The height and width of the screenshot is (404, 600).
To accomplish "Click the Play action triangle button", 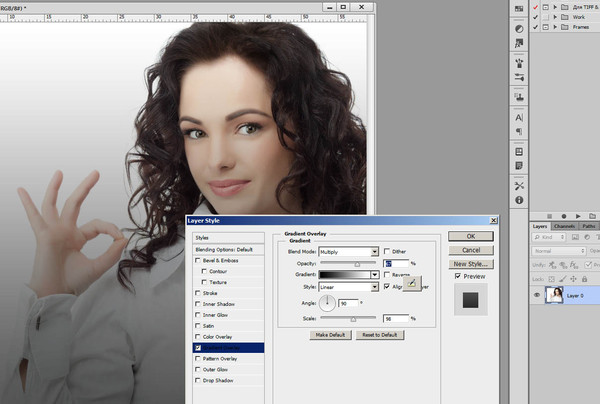I will (x=578, y=216).
